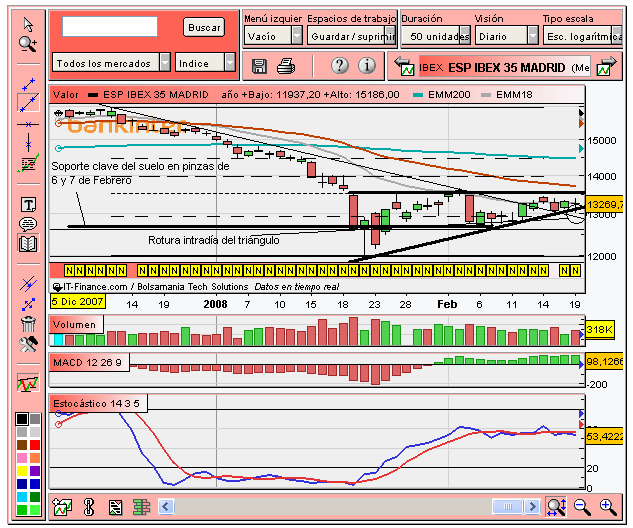Open Esc. logarítmica scale dropdown
The width and height of the screenshot is (633, 528).
point(583,36)
